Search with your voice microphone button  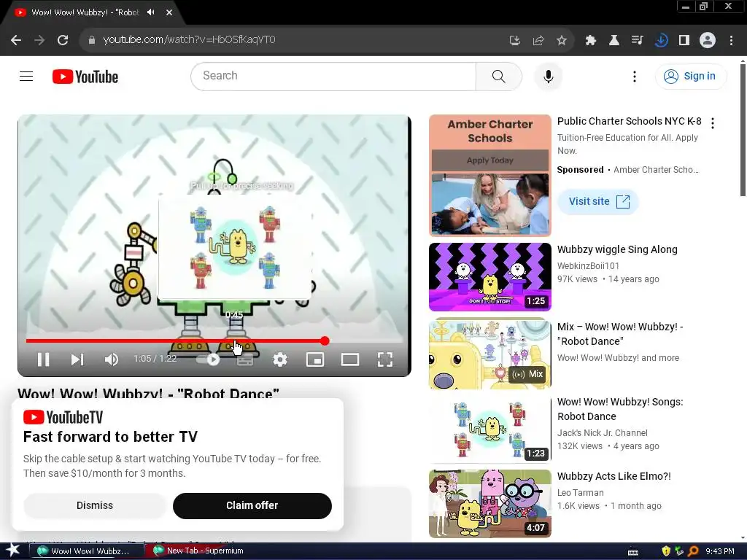point(549,76)
